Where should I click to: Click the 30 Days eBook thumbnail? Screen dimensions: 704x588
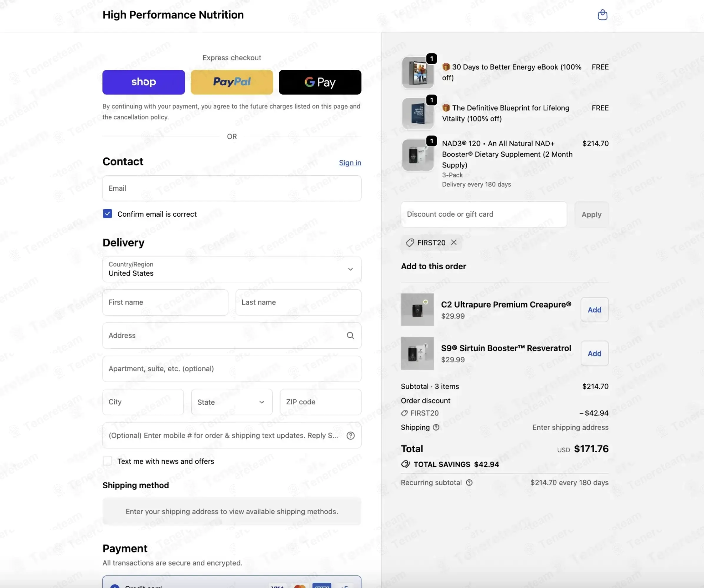pyautogui.click(x=418, y=72)
